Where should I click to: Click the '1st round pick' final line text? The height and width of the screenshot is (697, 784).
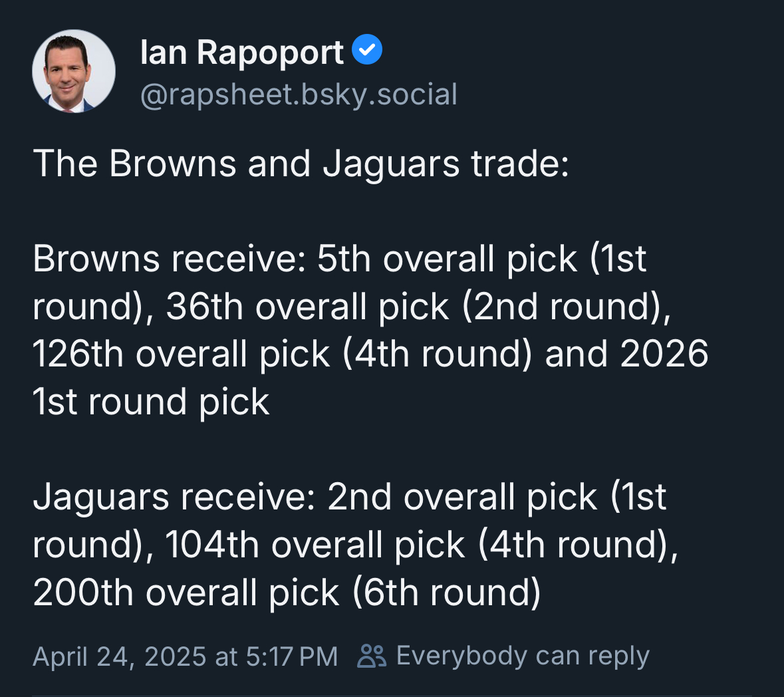click(151, 402)
